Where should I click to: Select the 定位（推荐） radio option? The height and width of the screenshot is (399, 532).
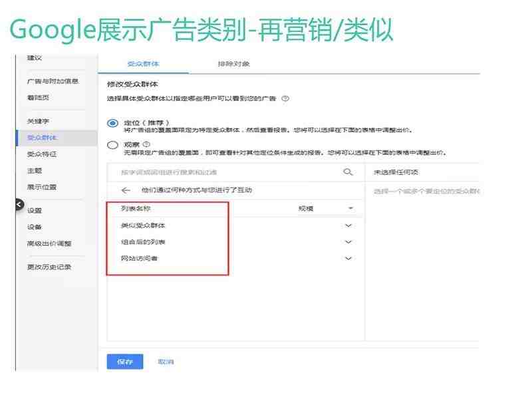click(112, 123)
